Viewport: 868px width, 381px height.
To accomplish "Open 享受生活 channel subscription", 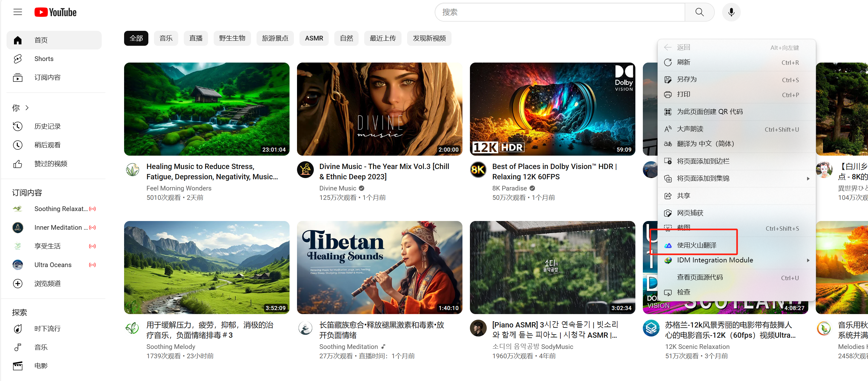I will (54, 246).
